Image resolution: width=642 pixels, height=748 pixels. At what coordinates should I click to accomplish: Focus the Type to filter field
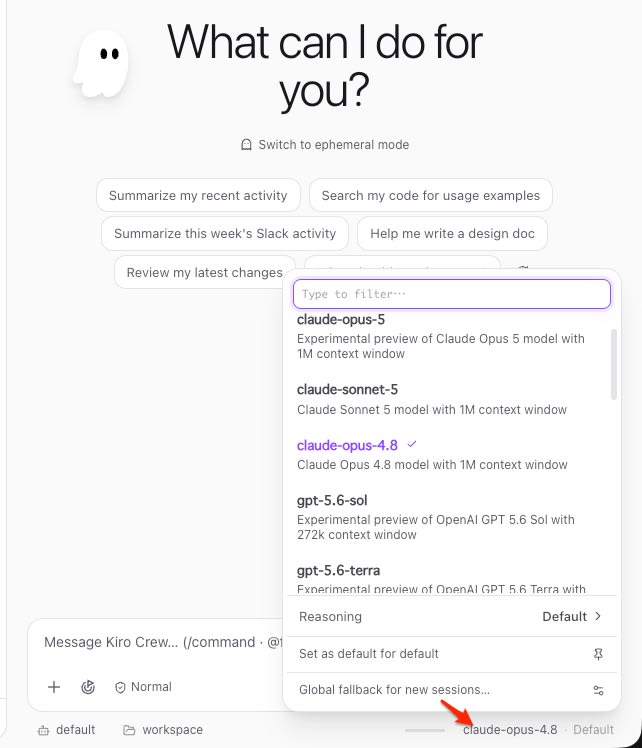click(x=452, y=294)
